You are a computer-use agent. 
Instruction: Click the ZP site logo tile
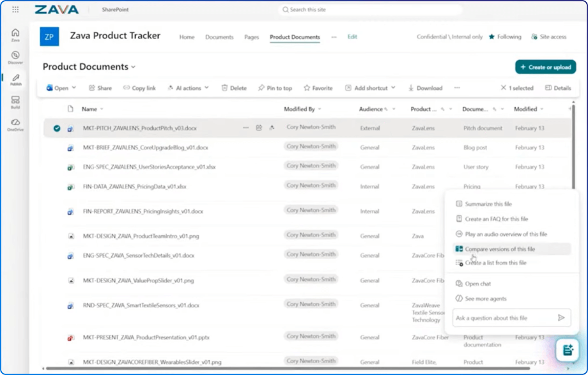coord(49,37)
